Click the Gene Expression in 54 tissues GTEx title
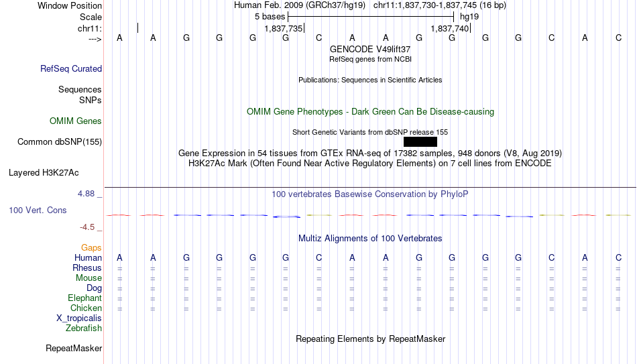637x364 pixels. pyautogui.click(x=370, y=154)
